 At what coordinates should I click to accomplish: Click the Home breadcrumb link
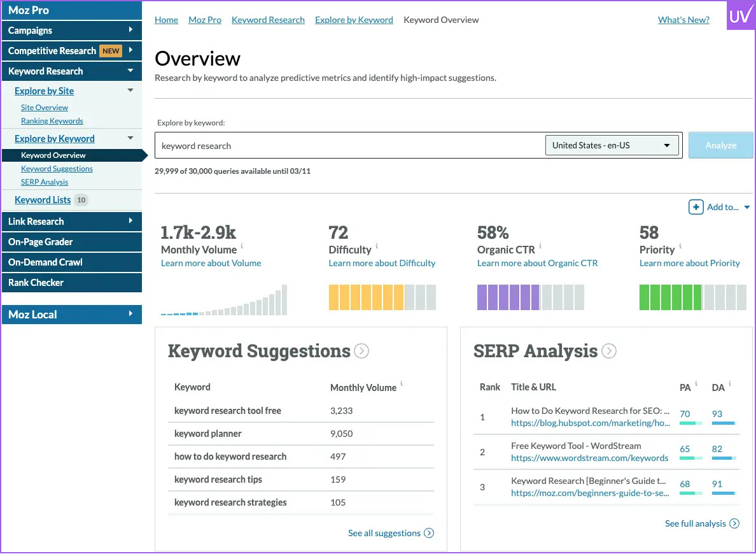tap(166, 20)
